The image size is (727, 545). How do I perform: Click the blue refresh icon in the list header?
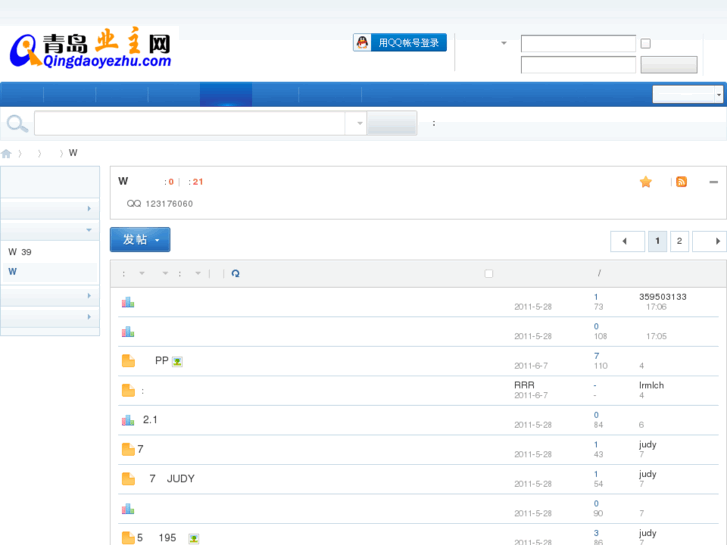point(236,274)
